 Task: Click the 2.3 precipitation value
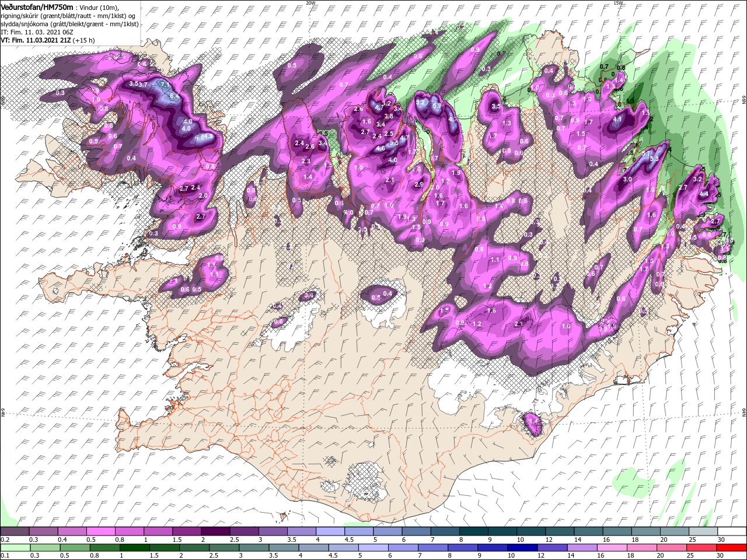[306, 162]
